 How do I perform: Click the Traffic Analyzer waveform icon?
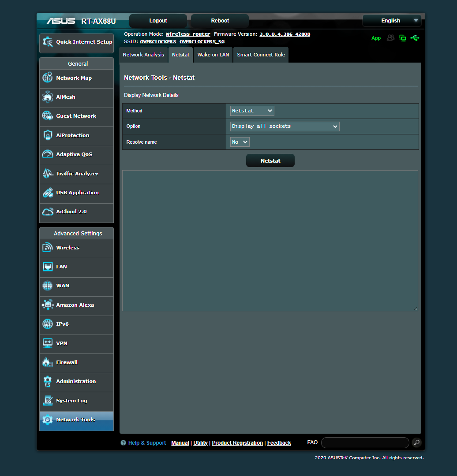pos(48,173)
